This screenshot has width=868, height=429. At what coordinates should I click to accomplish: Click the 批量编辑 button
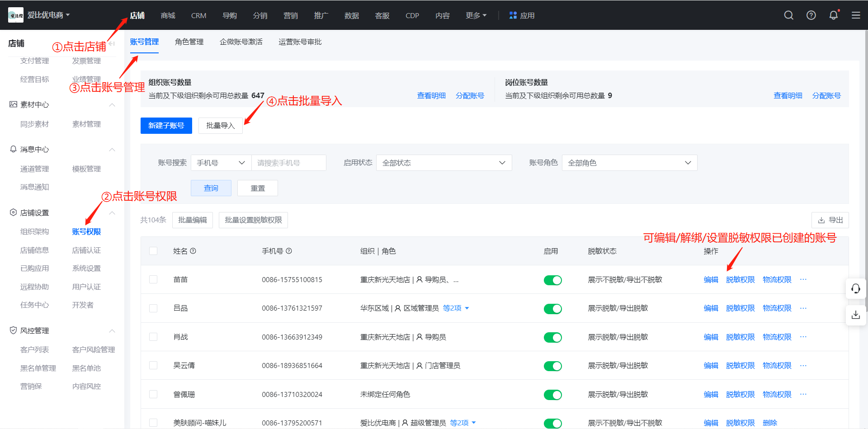pos(193,220)
